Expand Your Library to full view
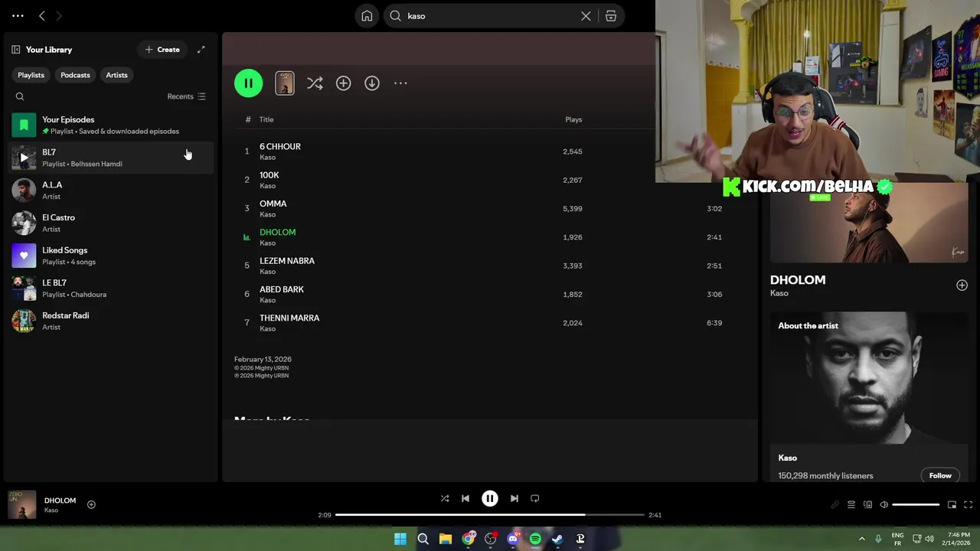Image resolution: width=980 pixels, height=551 pixels. pos(201,50)
